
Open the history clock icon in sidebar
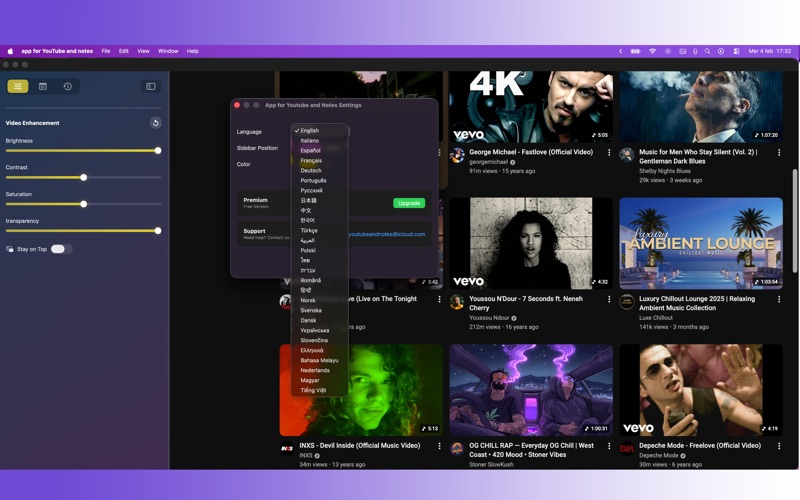(x=67, y=86)
